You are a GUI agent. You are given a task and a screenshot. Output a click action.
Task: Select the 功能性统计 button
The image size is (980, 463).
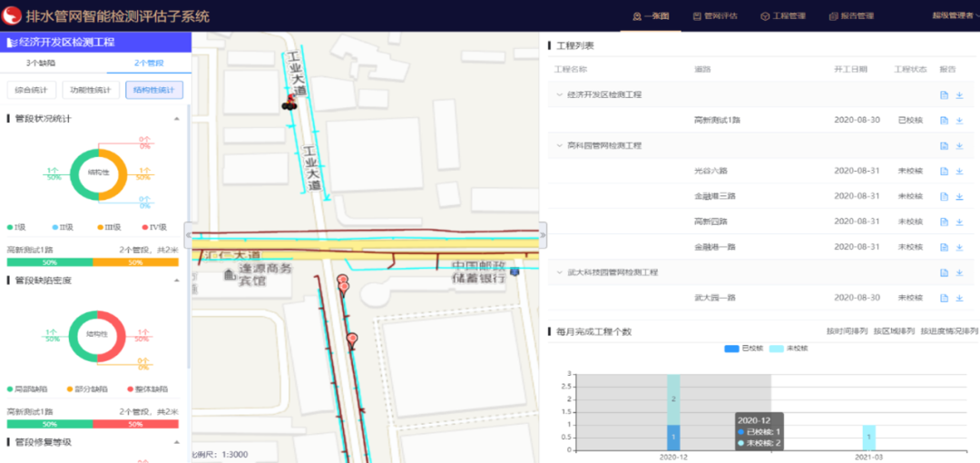pyautogui.click(x=91, y=90)
